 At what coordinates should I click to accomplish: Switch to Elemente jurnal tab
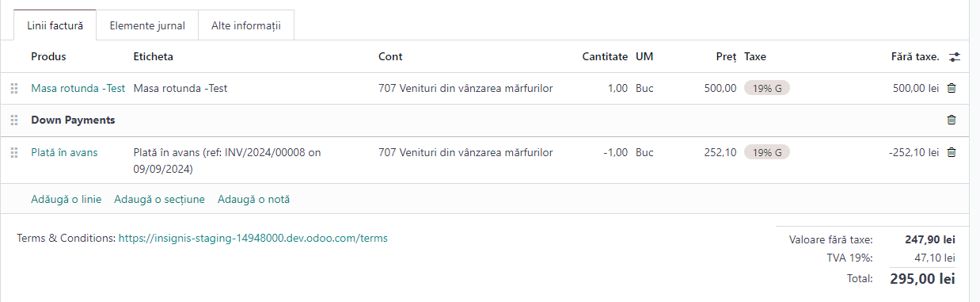click(147, 25)
